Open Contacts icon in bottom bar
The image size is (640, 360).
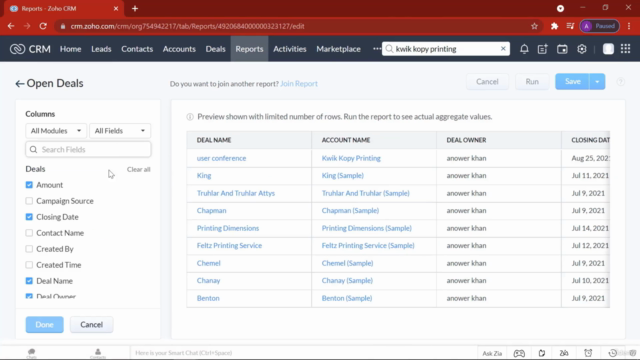tap(98, 353)
